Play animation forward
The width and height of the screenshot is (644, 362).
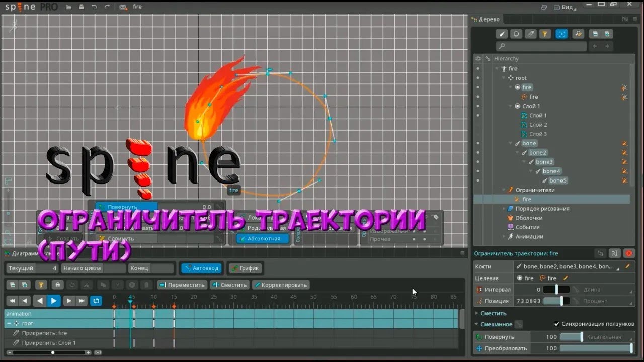click(54, 301)
